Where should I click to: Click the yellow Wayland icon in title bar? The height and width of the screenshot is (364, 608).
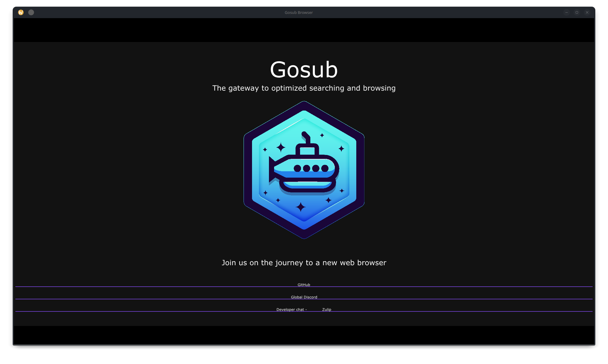point(21,12)
